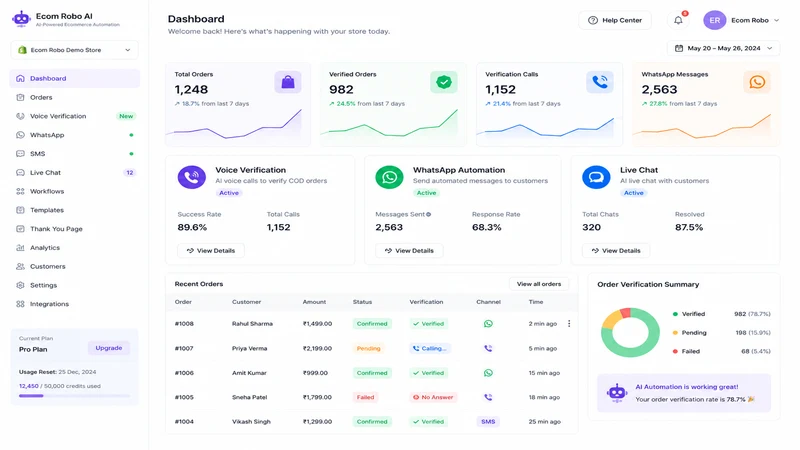800x450 pixels.
Task: Click the Calling... verification badge
Action: click(x=430, y=348)
